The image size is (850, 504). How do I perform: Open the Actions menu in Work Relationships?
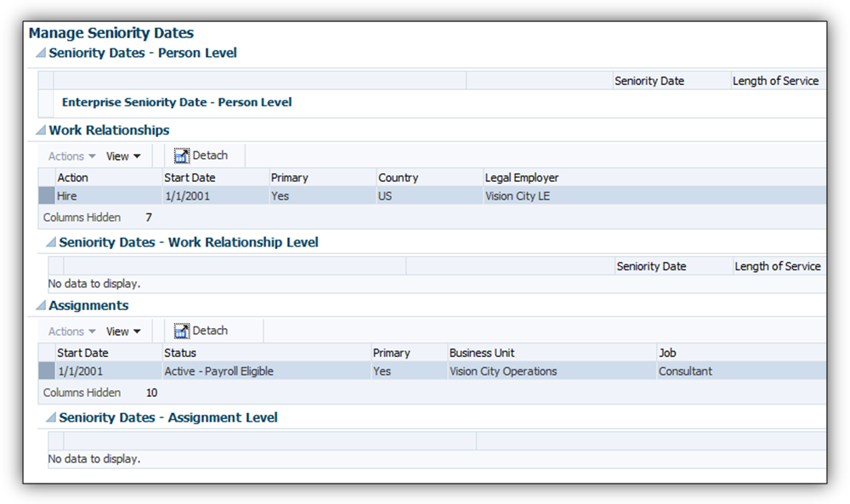71,156
